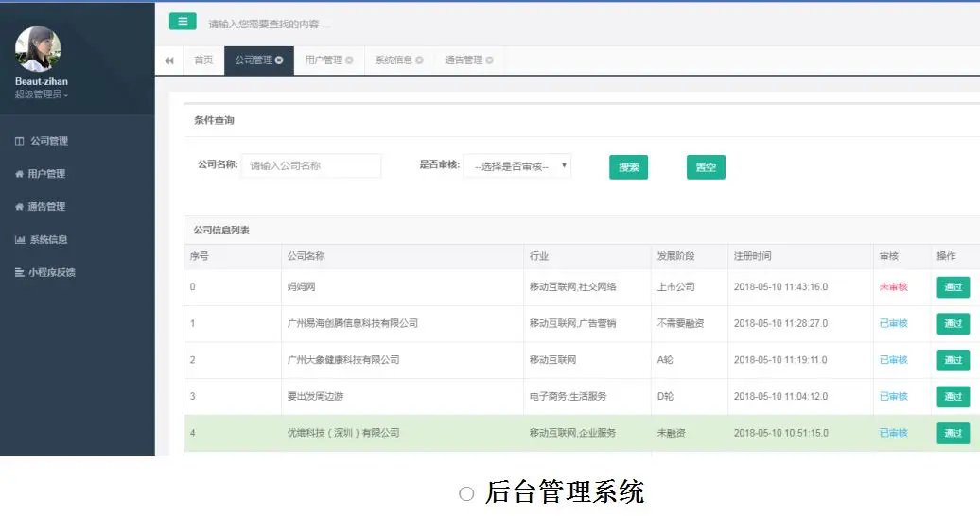Click 通过 for 要出发周边游
This screenshot has height=516, width=980.
coord(953,397)
